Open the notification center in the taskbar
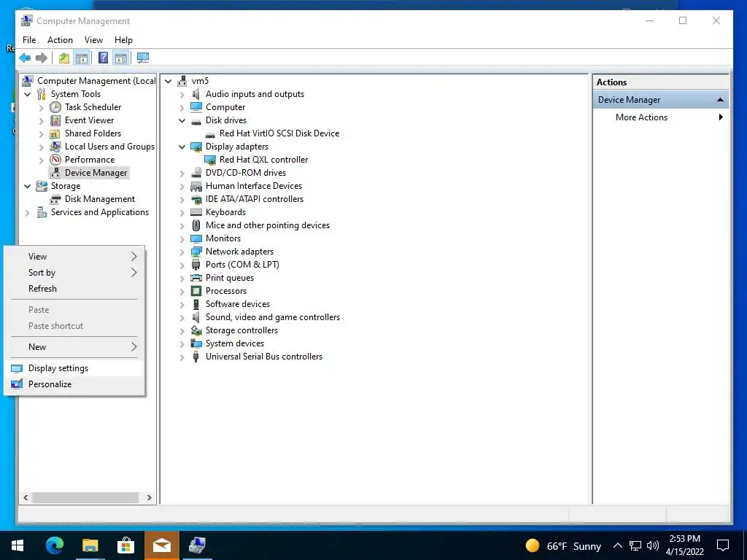This screenshot has height=560, width=747. coord(723,545)
